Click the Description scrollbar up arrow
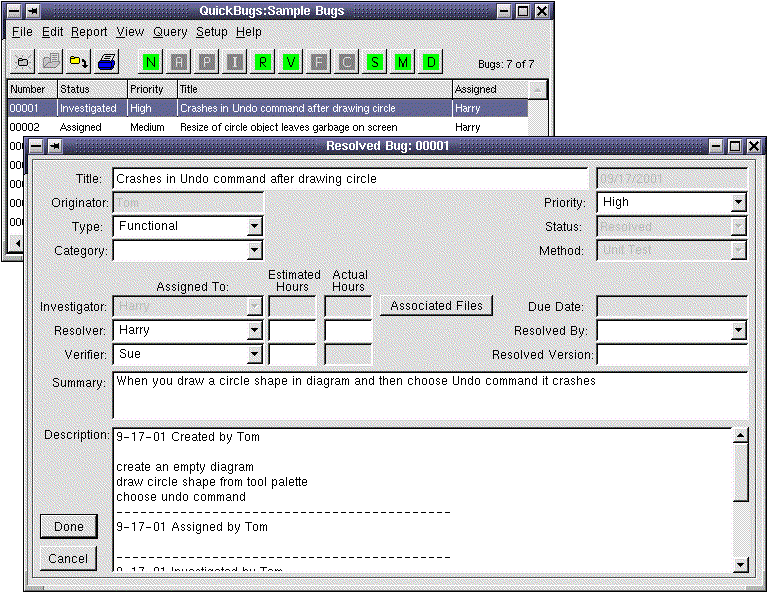This screenshot has height=592, width=768. 741,435
